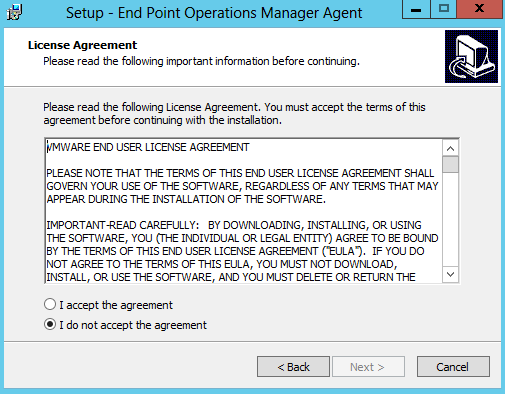Click the License Agreement bold heading
This screenshot has height=394, width=505.
pos(82,45)
